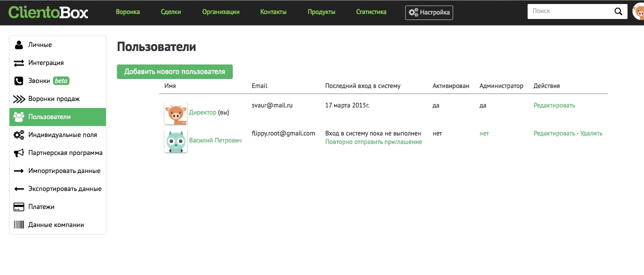Click the gears icon on Настройка button

point(413,12)
